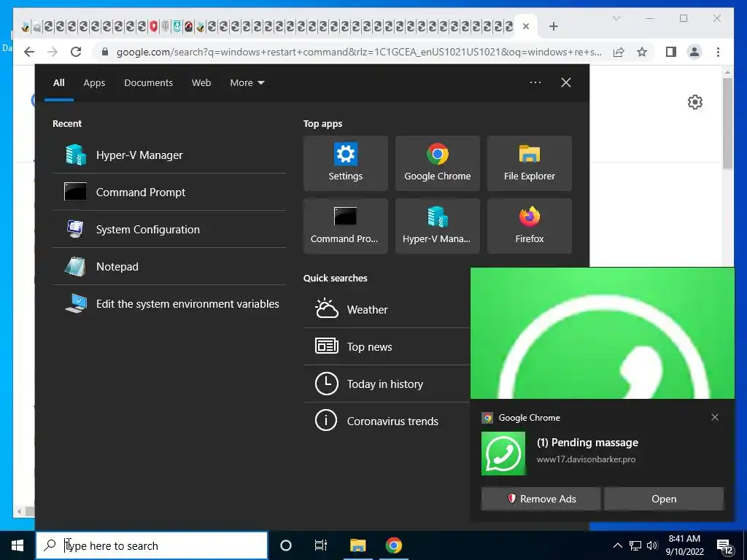
Task: Launch Google Chrome tile in Top apps
Action: (x=438, y=163)
